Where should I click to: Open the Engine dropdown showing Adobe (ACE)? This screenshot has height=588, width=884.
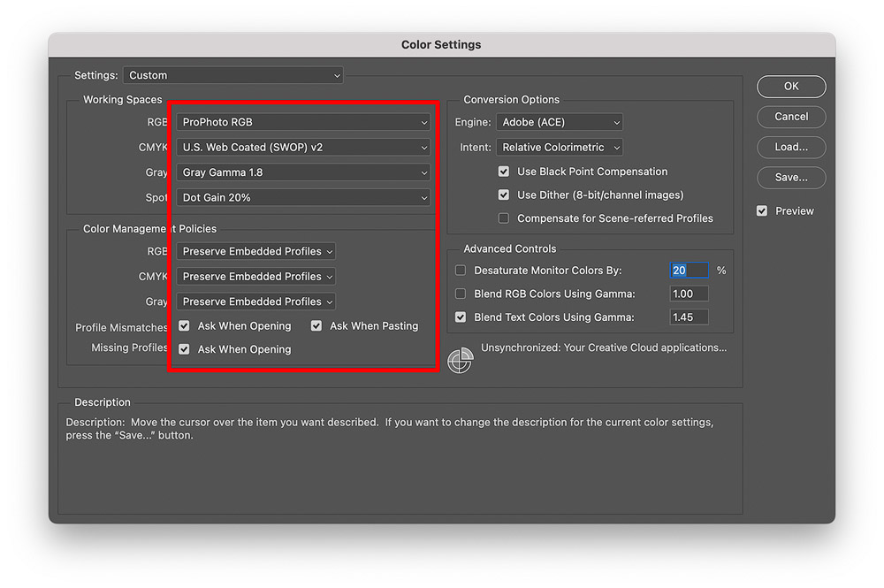pos(560,122)
